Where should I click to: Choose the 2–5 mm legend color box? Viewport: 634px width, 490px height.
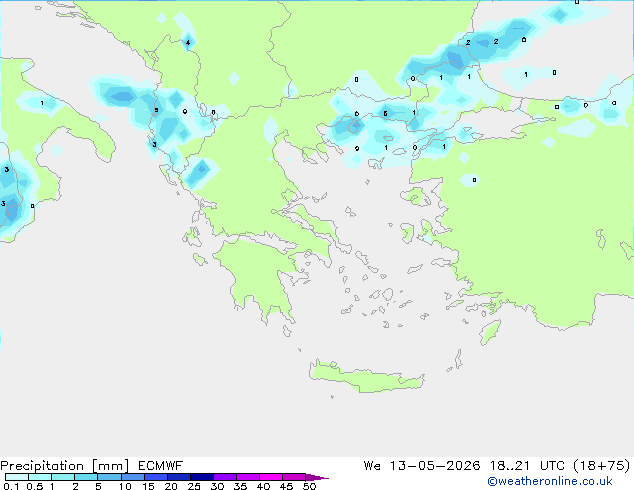(x=86, y=477)
